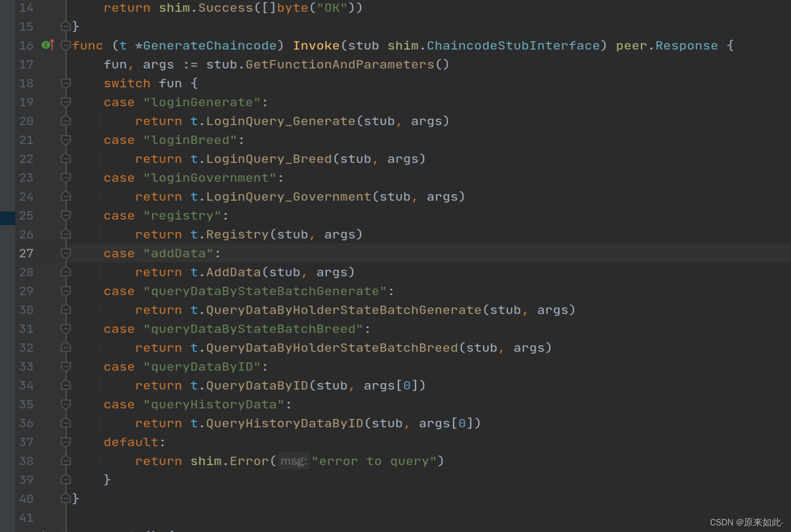The image size is (791, 532).
Task: Collapse the switch fun block fold marker
Action: 66,83
